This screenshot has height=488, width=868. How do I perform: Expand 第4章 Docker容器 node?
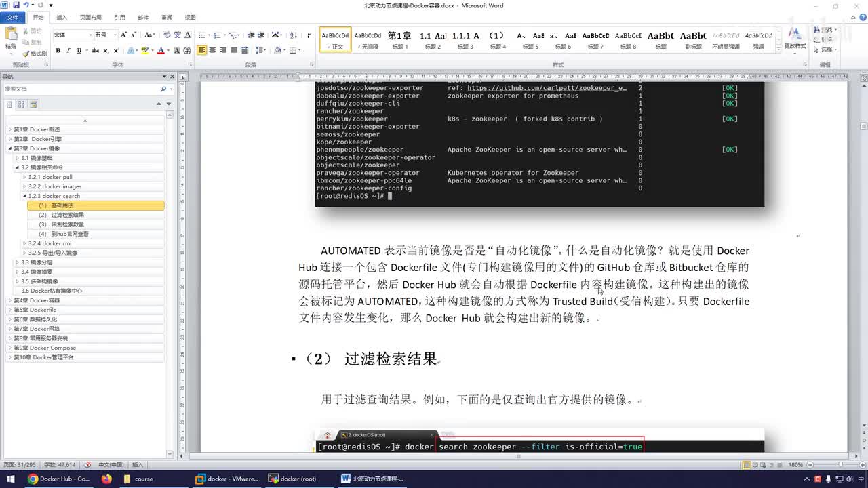(10, 300)
